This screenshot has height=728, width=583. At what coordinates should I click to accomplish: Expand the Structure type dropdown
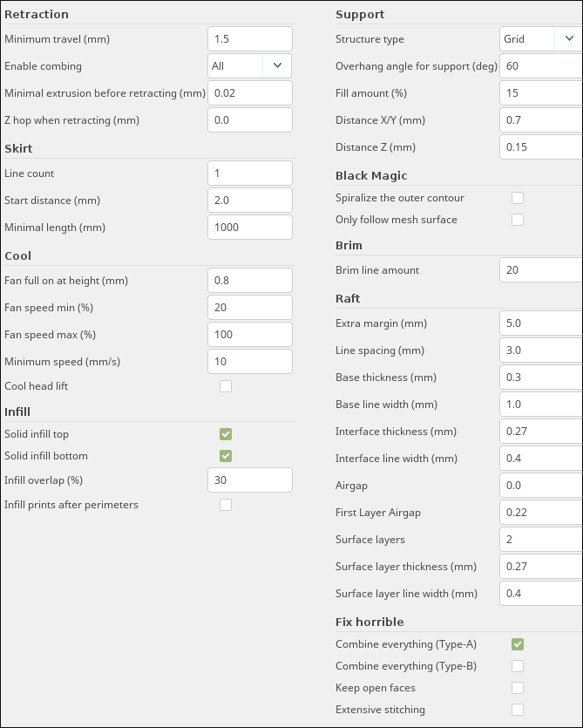pos(541,39)
